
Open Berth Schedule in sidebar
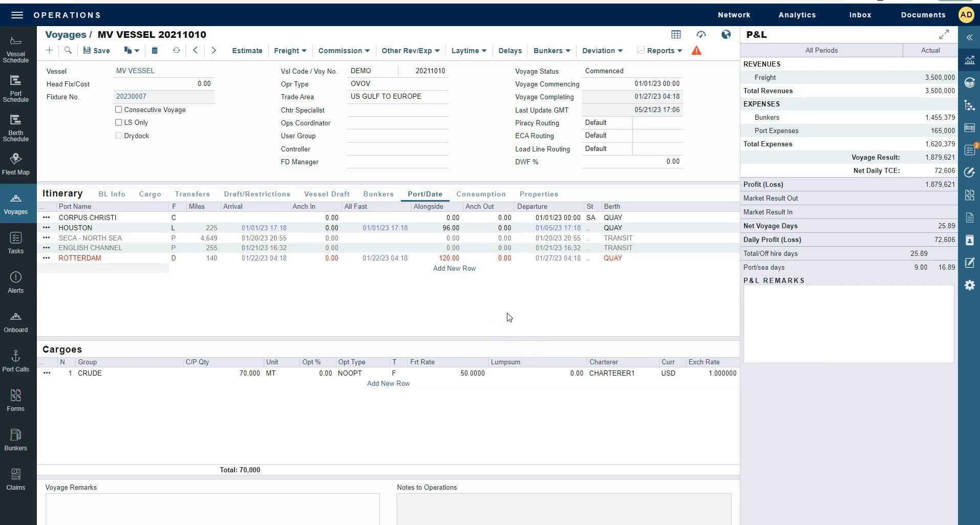[x=16, y=128]
